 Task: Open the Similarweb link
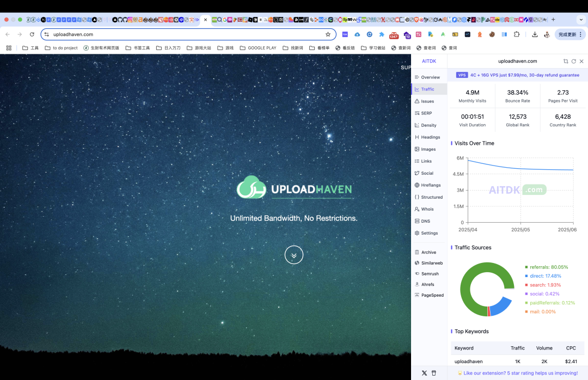428,263
